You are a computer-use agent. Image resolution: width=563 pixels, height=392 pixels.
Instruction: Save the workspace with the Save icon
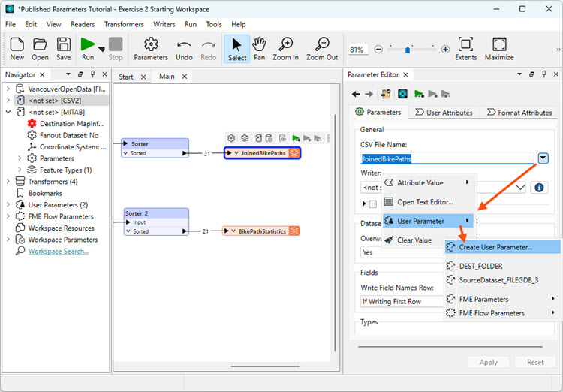point(64,49)
